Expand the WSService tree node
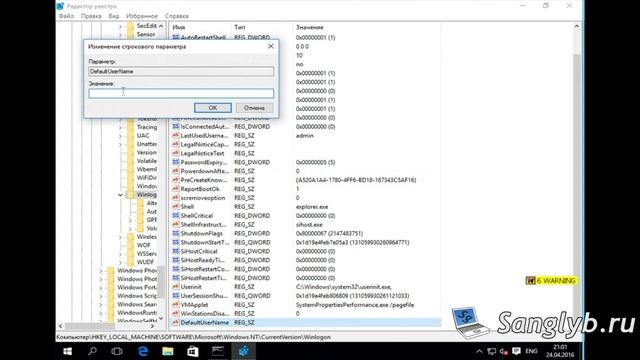This screenshot has height=360, width=640. point(120,253)
